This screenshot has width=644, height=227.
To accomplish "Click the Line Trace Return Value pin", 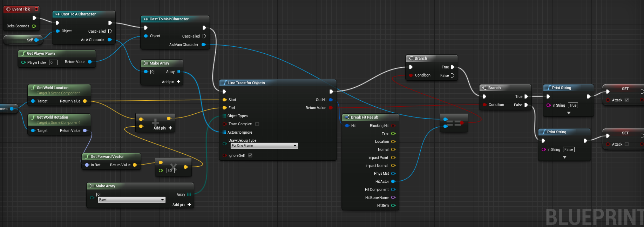I will point(330,108).
